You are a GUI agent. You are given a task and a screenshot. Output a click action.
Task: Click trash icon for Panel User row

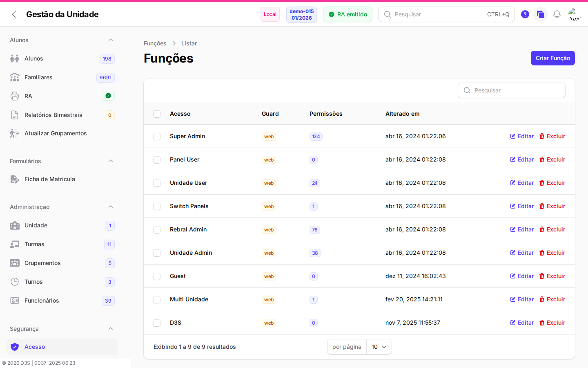point(542,159)
